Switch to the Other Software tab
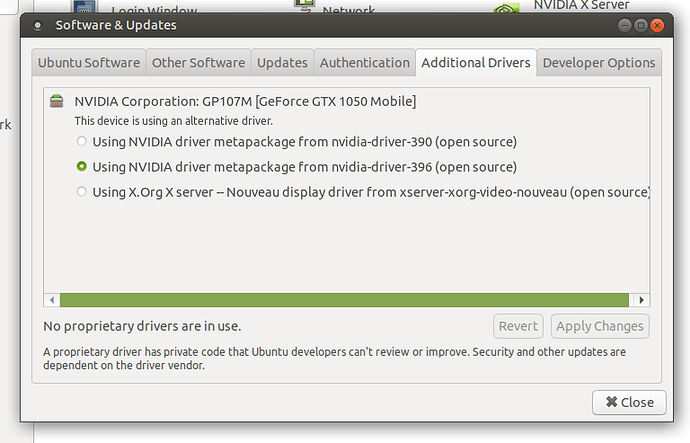This screenshot has height=443, width=690. (198, 62)
